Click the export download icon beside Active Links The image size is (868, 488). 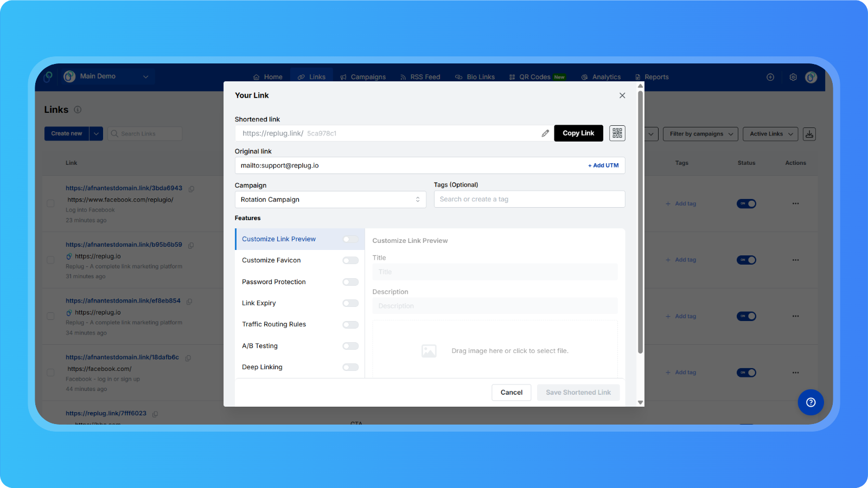[x=809, y=134]
